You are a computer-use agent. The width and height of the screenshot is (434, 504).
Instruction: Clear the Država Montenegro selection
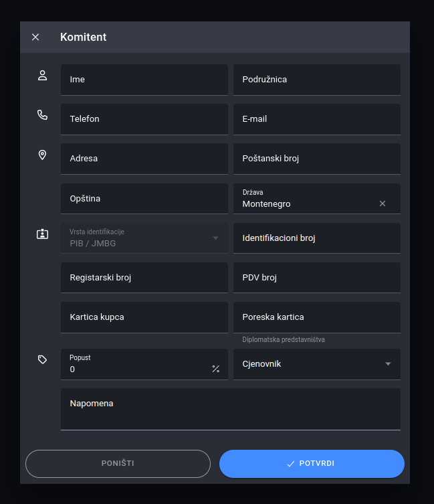click(383, 203)
